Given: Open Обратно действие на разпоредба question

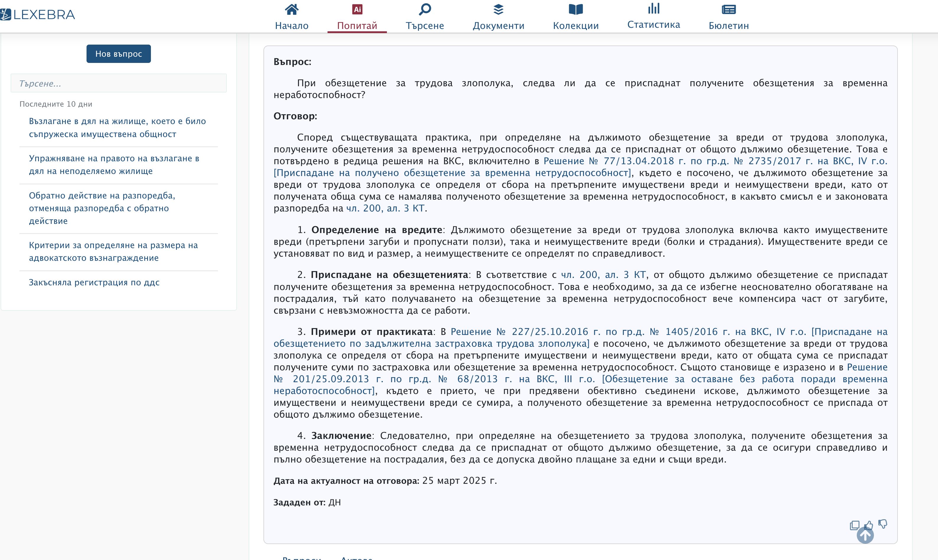Looking at the screenshot, I should pos(102,208).
